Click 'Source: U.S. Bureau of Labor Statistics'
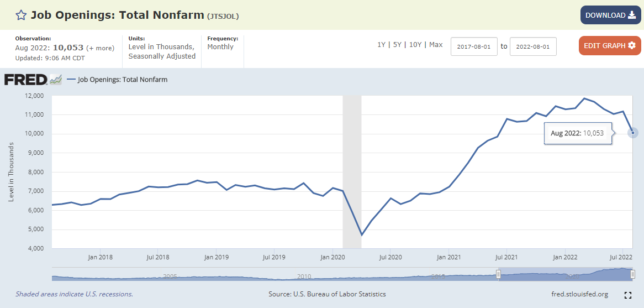Viewport: 644px width, 308px height. [x=327, y=294]
